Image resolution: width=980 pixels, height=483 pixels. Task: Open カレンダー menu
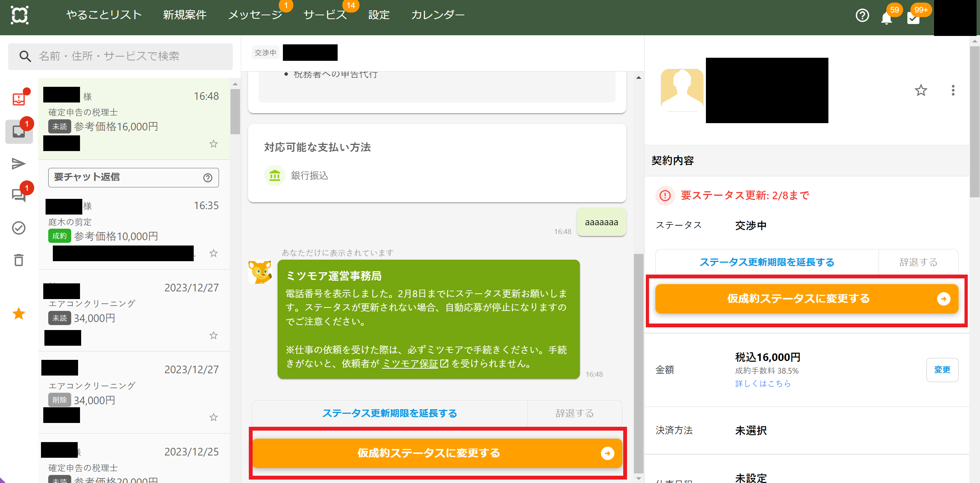pos(438,15)
